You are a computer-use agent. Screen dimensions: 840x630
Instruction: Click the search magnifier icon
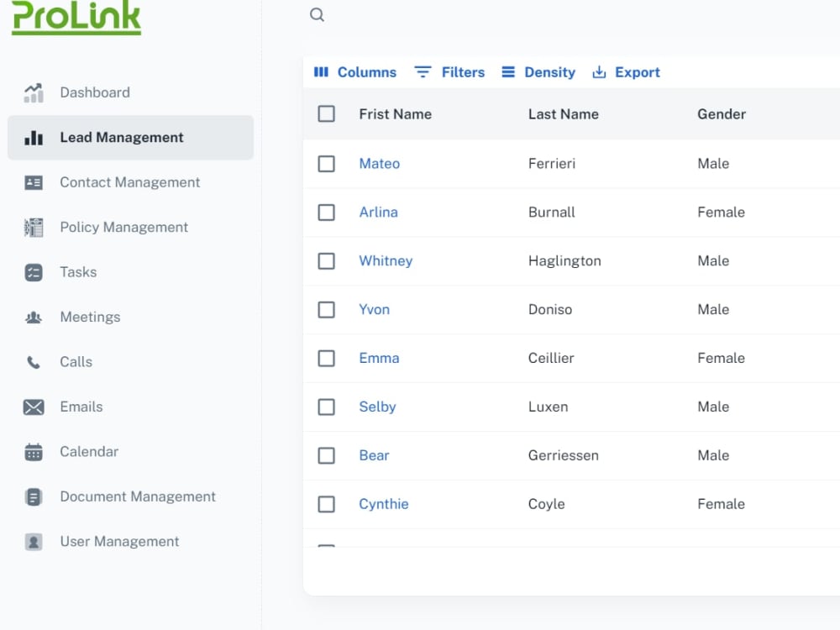pos(318,14)
